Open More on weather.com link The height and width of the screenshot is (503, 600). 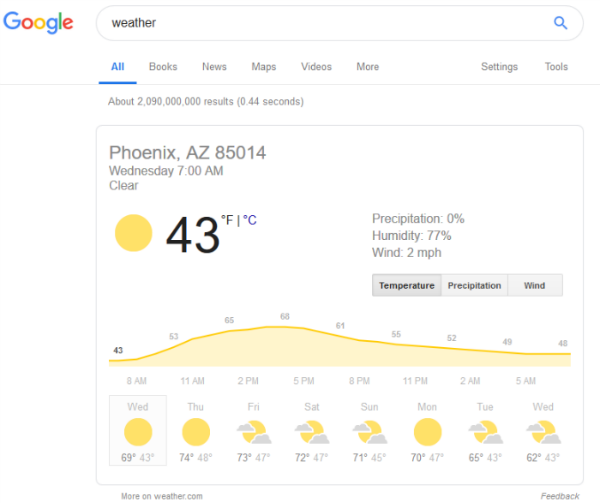[162, 496]
